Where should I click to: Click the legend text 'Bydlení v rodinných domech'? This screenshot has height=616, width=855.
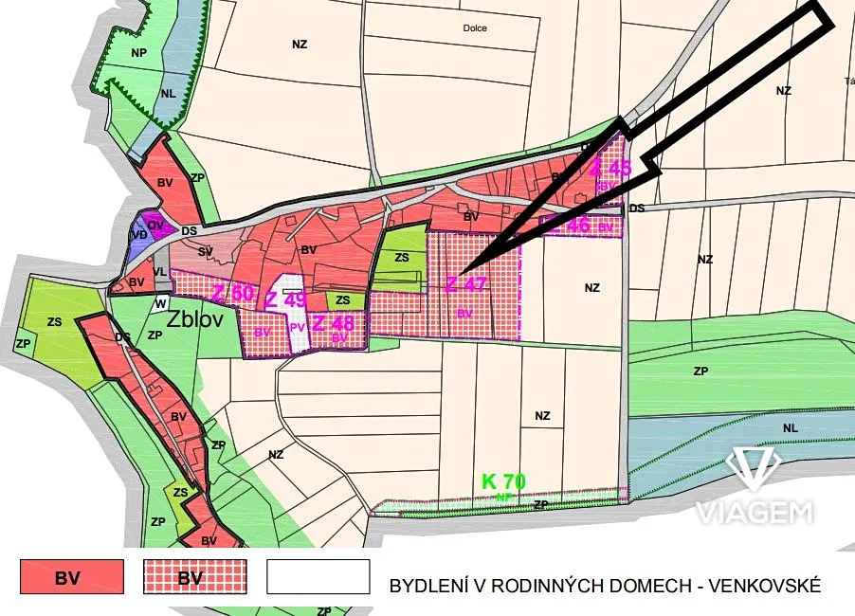click(x=605, y=587)
